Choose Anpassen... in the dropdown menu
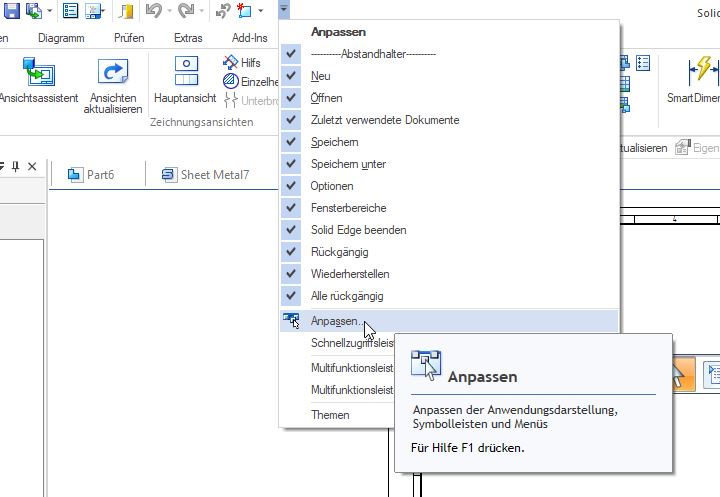The width and height of the screenshot is (720, 497). (450, 321)
